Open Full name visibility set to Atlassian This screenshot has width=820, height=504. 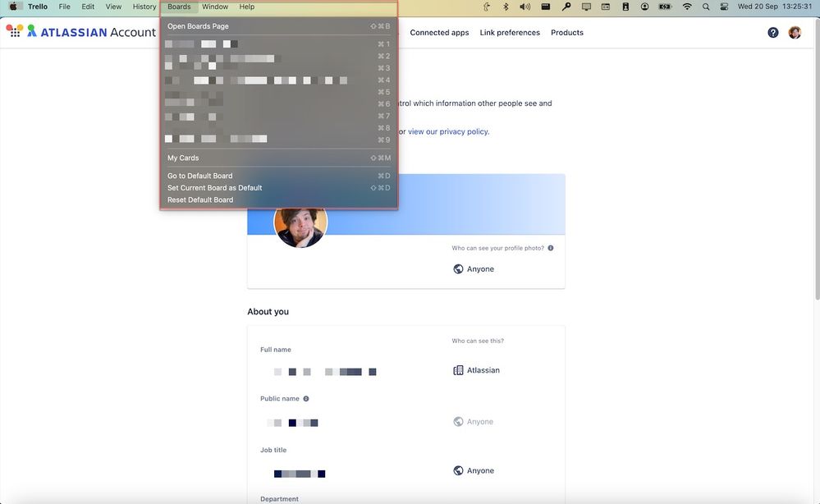click(x=476, y=370)
